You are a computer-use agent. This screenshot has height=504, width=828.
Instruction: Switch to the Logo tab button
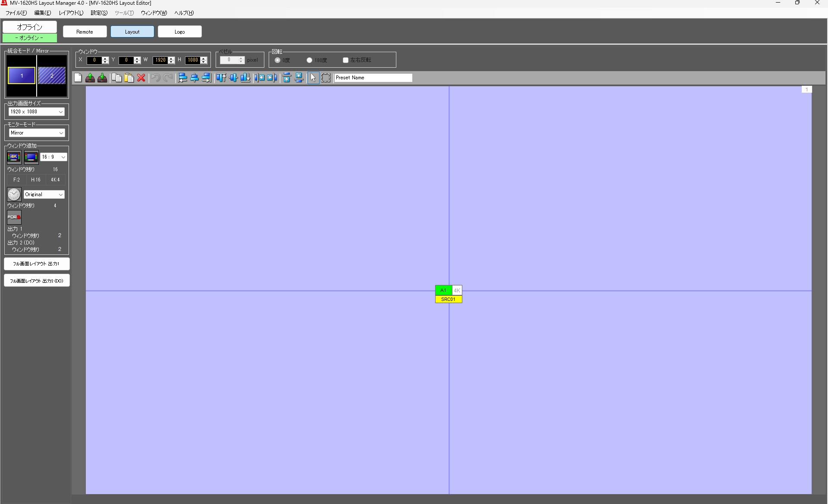[179, 31]
